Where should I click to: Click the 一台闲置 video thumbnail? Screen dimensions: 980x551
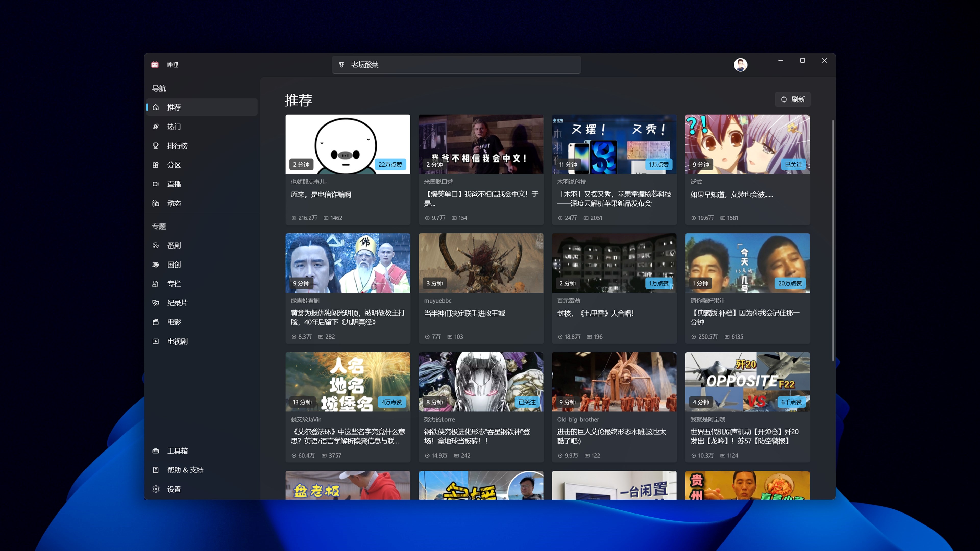tap(614, 485)
